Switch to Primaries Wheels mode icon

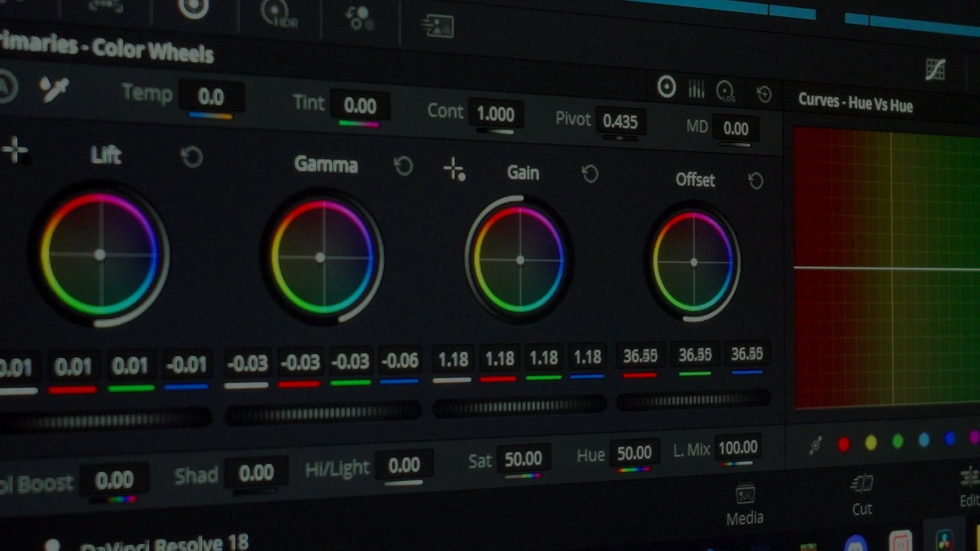(x=666, y=87)
